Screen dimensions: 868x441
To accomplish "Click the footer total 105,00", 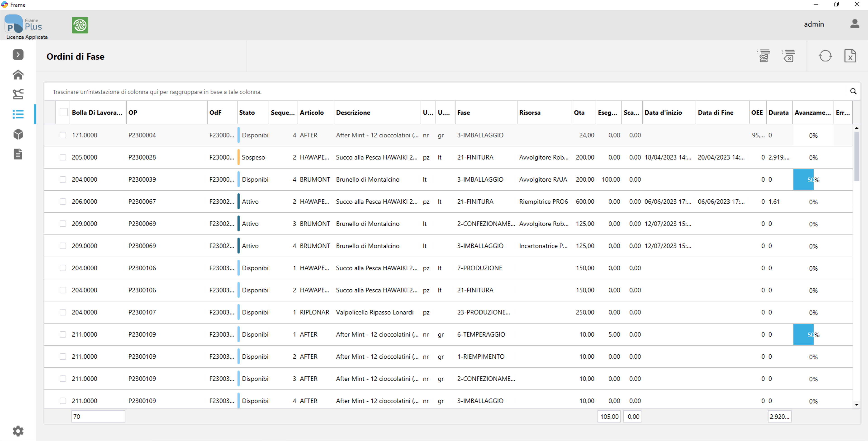I will click(609, 416).
